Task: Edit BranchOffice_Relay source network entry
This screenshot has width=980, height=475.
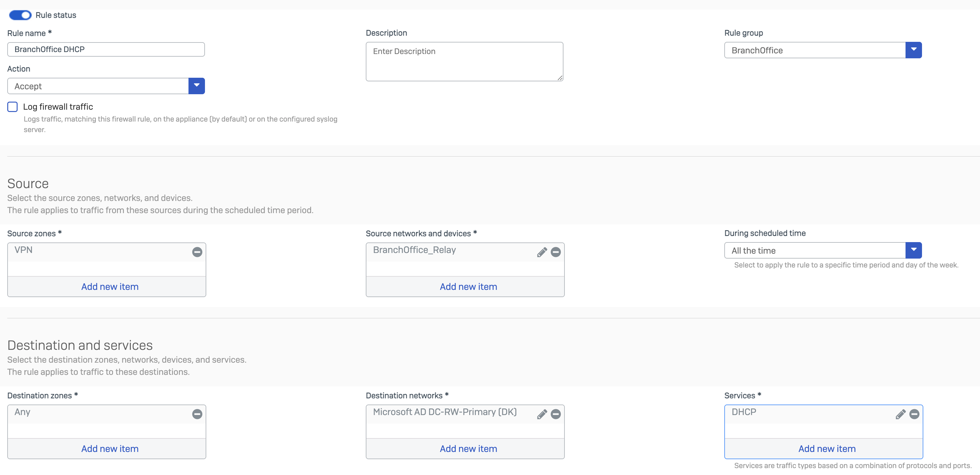Action: click(542, 252)
